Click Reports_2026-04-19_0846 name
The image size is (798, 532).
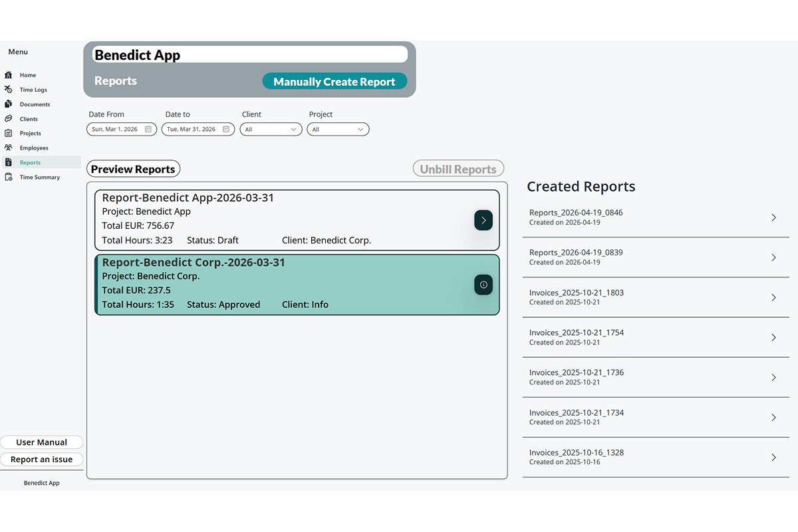click(576, 213)
